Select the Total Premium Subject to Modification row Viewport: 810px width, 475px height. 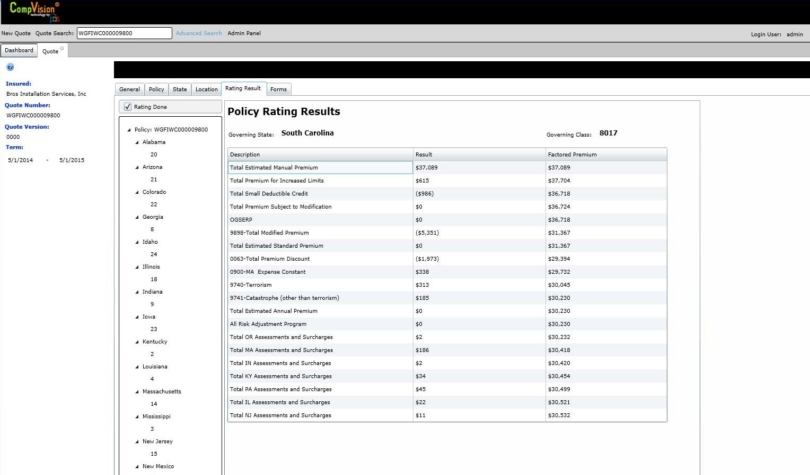pyautogui.click(x=447, y=207)
